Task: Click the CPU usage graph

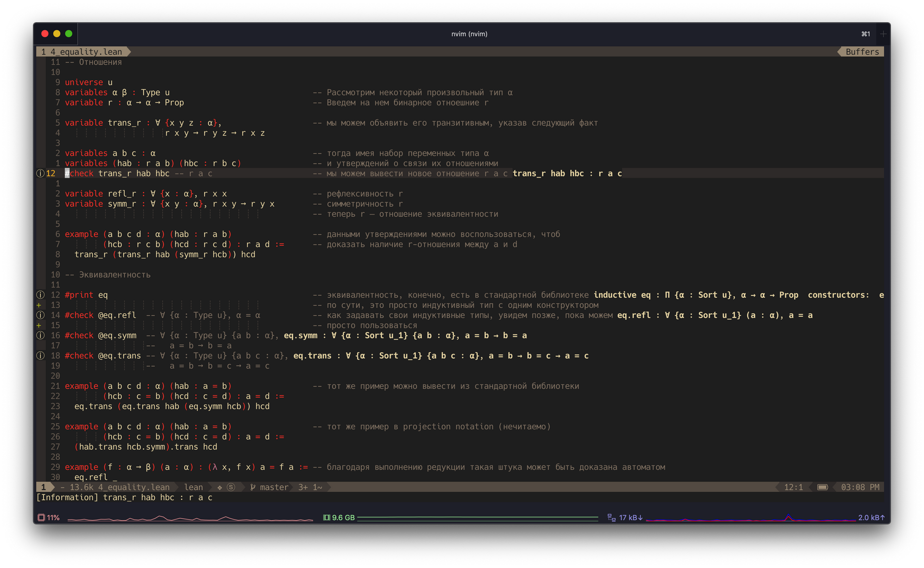Action: coord(190,518)
